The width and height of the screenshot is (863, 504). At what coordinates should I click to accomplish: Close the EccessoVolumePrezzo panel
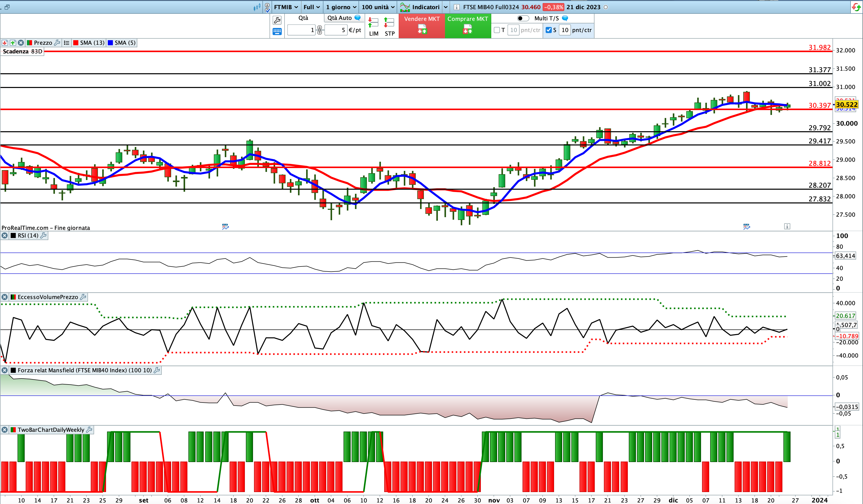(x=5, y=297)
